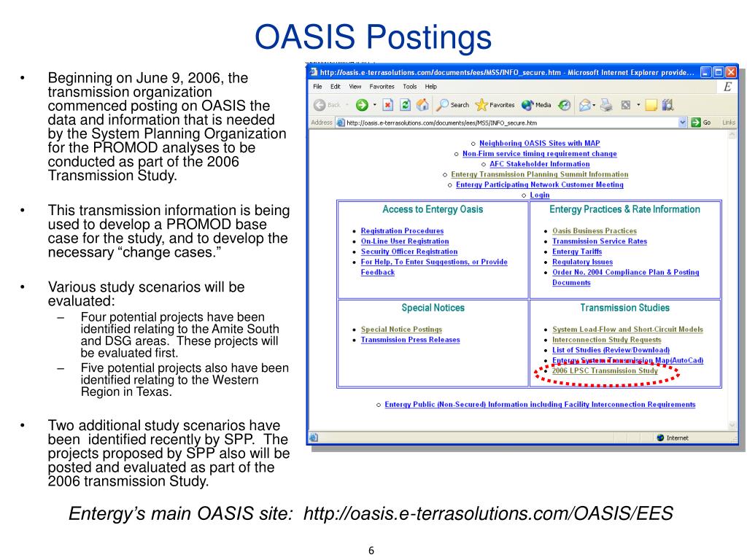Click the Research binoculars toolbar icon
747x560 pixels.
(667, 105)
